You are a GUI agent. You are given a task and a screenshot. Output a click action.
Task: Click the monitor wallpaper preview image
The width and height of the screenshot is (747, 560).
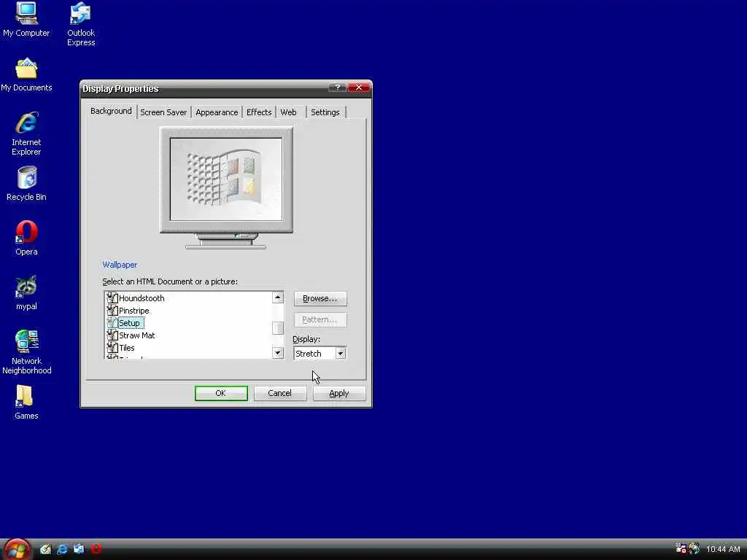coord(226,179)
